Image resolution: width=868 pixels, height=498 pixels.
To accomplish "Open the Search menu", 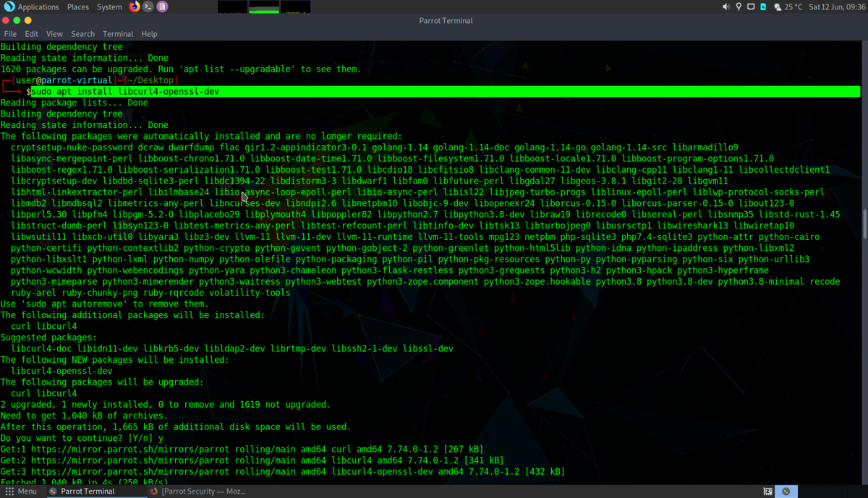I will click(82, 34).
